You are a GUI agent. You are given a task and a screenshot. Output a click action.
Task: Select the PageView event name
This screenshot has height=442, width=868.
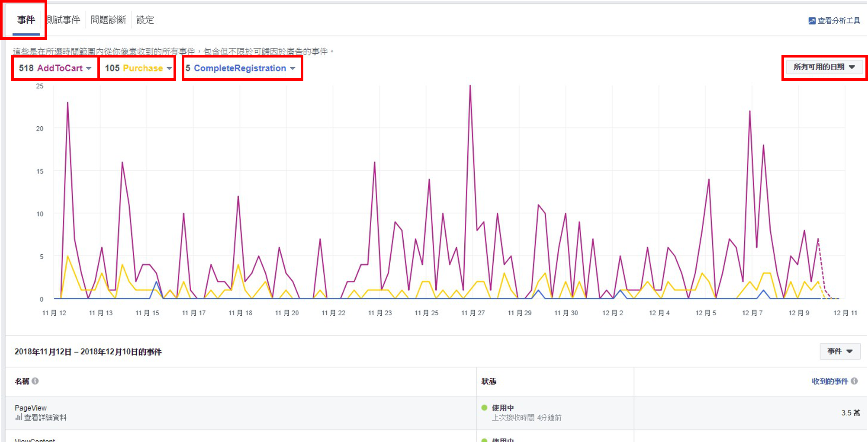[x=31, y=408]
